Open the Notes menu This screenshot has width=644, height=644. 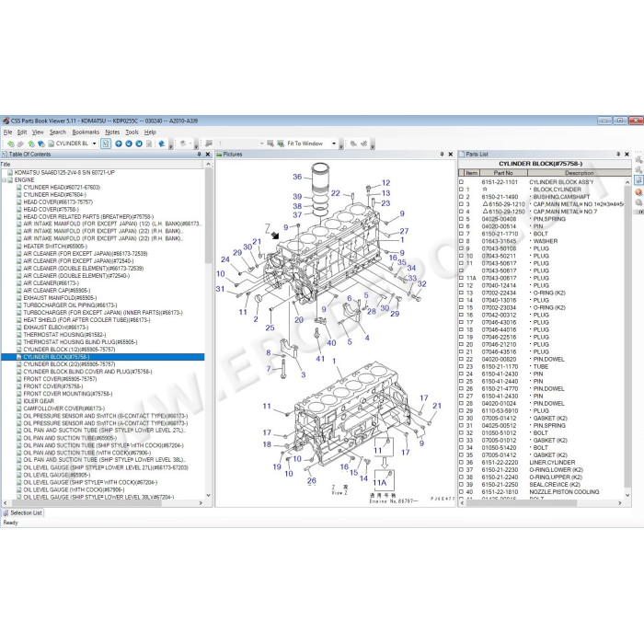pos(112,132)
